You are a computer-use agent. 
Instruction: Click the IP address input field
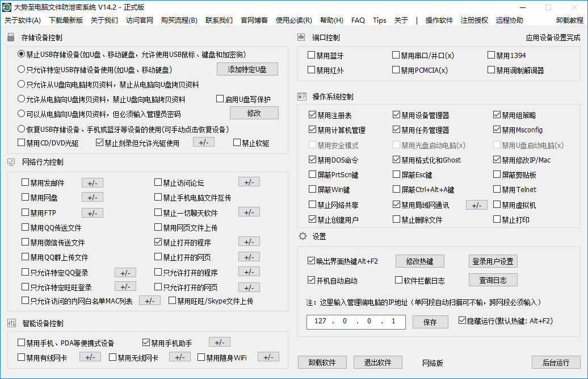(356, 322)
